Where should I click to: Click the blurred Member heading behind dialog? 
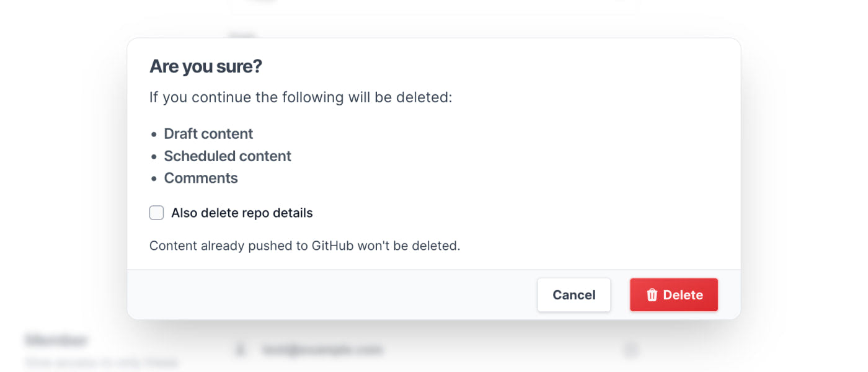tap(56, 340)
